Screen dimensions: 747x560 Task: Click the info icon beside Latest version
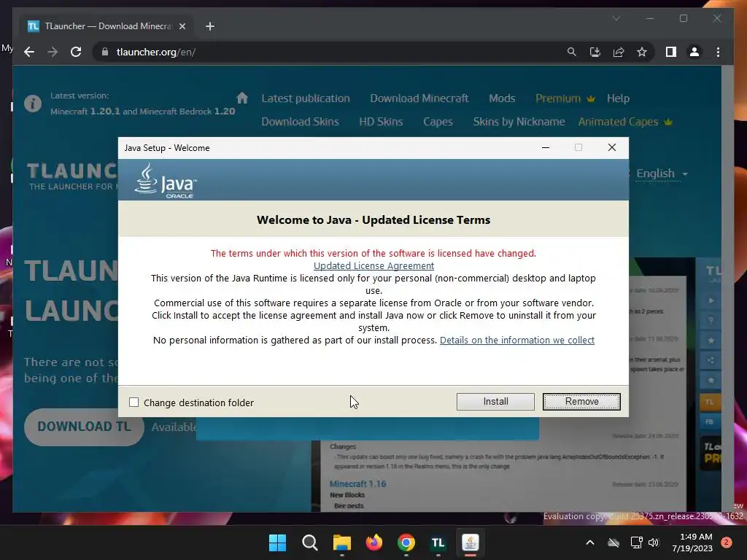pos(33,104)
